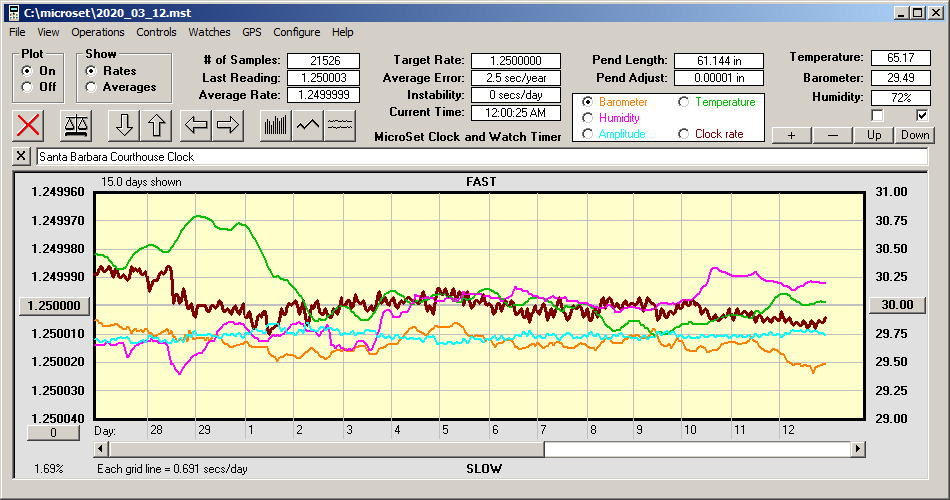Image resolution: width=950 pixels, height=500 pixels.
Task: Click the Average Error field
Action: point(516,78)
